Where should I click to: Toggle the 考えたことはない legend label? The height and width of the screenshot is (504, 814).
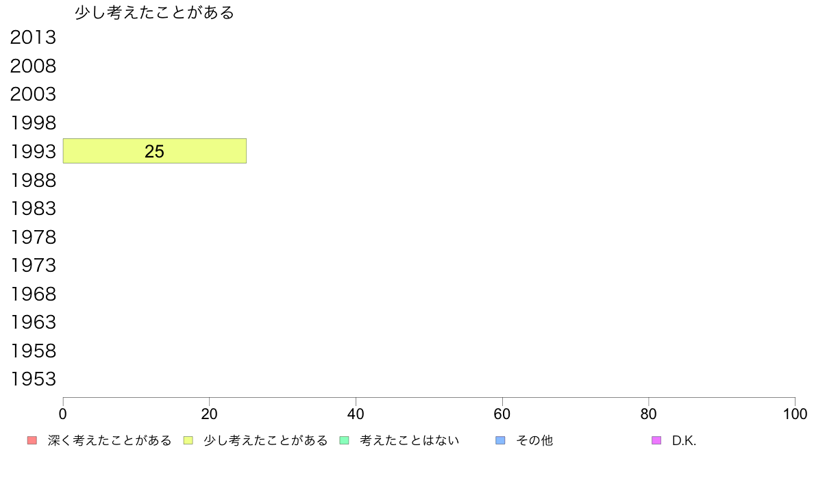[409, 440]
